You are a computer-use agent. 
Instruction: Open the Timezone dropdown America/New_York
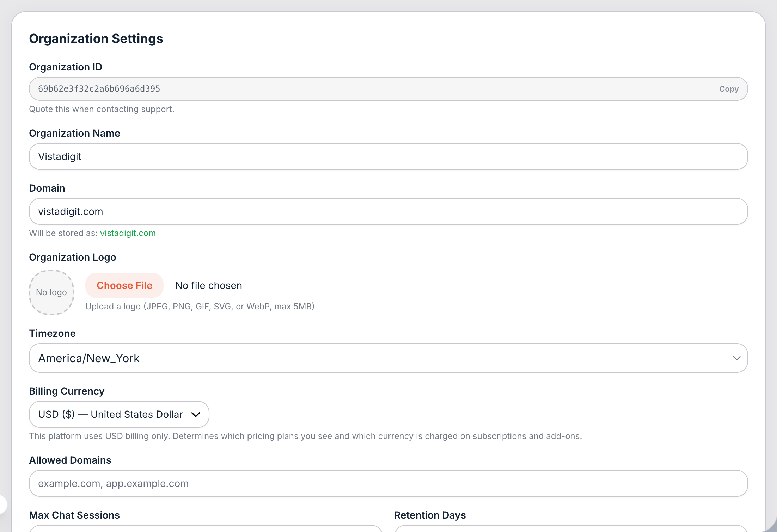pos(388,358)
